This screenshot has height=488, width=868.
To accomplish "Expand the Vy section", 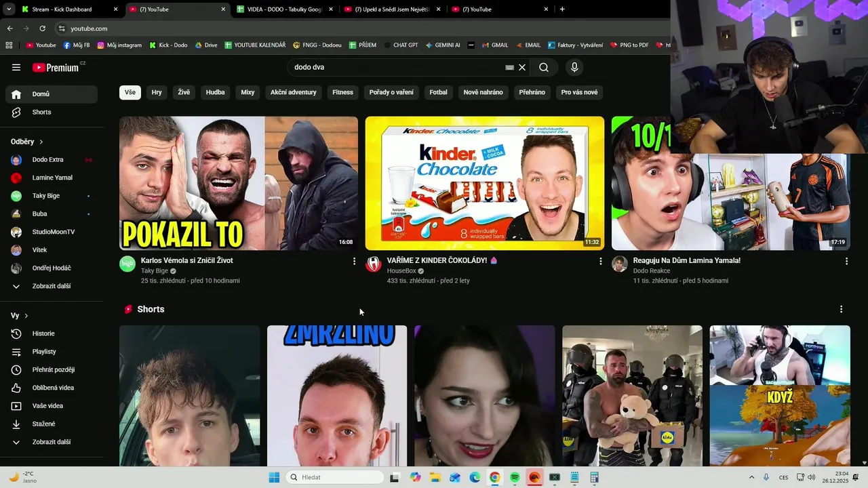I will click(20, 316).
